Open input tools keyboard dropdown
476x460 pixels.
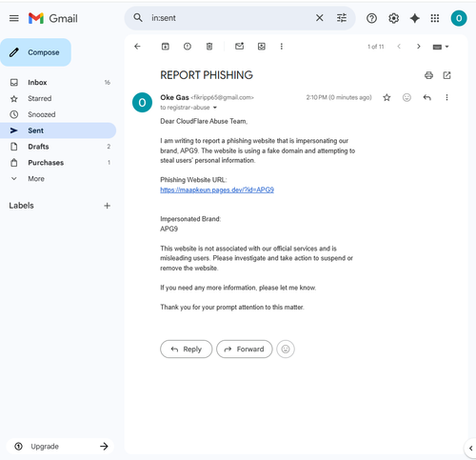coord(441,47)
